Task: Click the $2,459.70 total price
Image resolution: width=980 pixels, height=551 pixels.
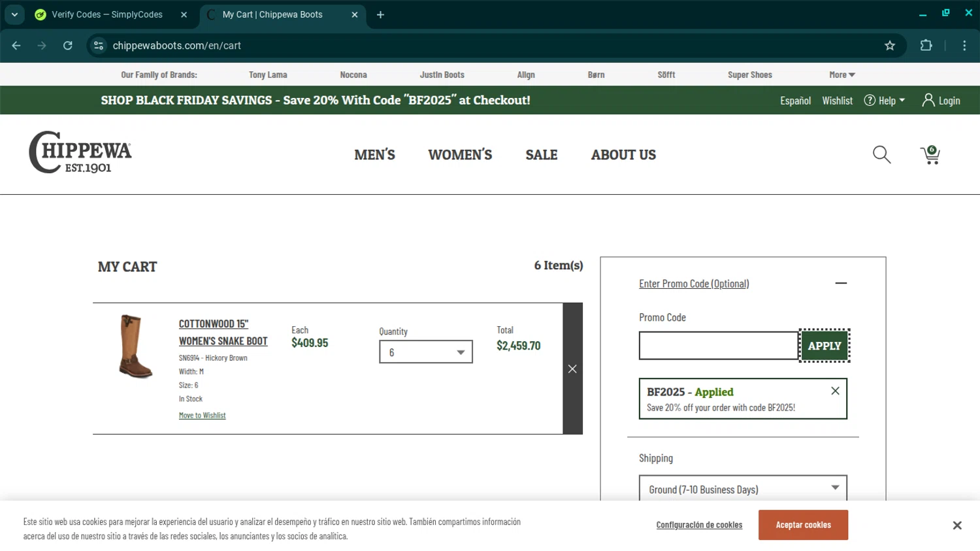Action: pos(518,346)
